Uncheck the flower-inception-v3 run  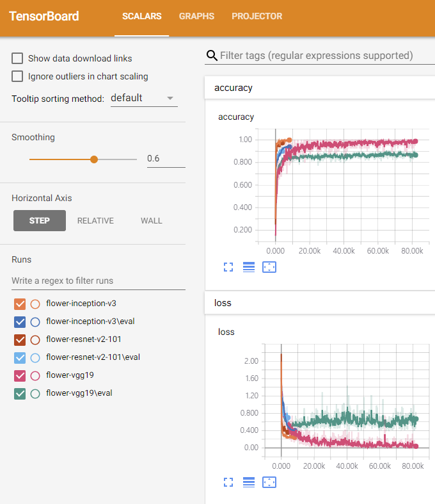(20, 304)
